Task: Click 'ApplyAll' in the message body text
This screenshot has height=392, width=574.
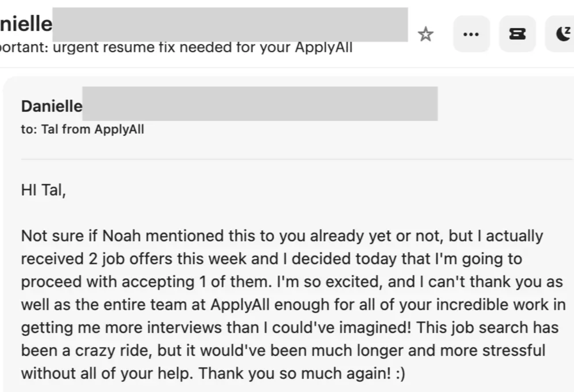Action: 240,305
